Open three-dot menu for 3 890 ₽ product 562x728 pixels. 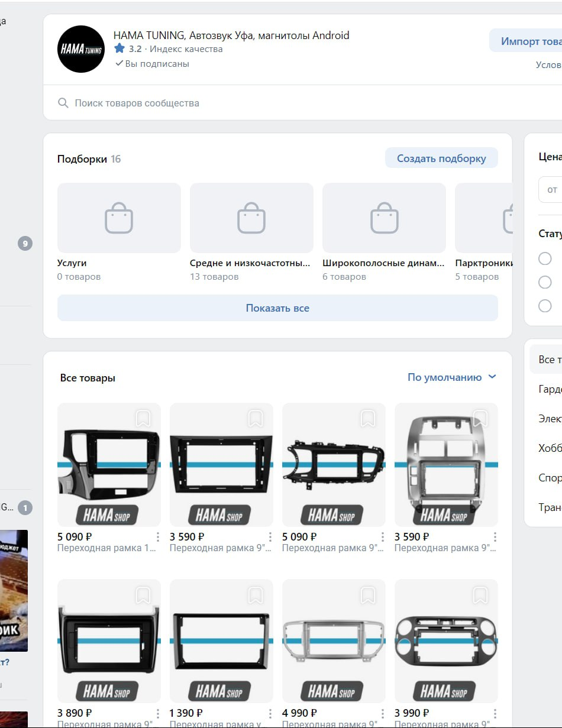tap(158, 713)
